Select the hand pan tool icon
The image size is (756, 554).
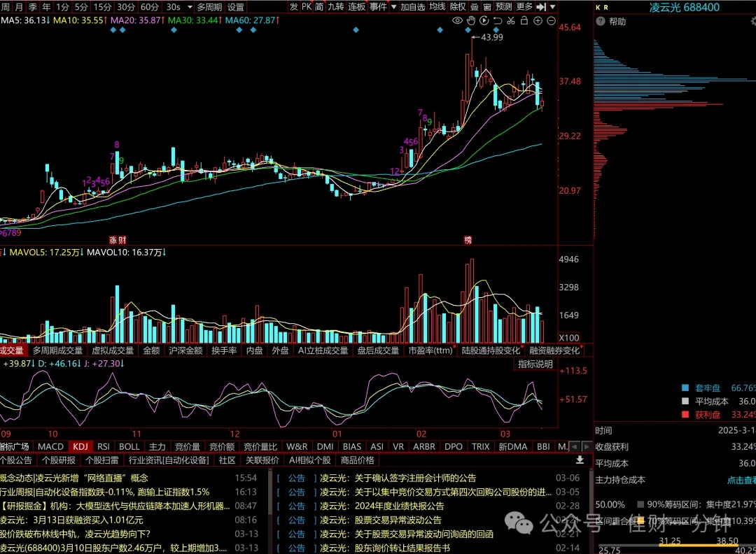pos(470,21)
